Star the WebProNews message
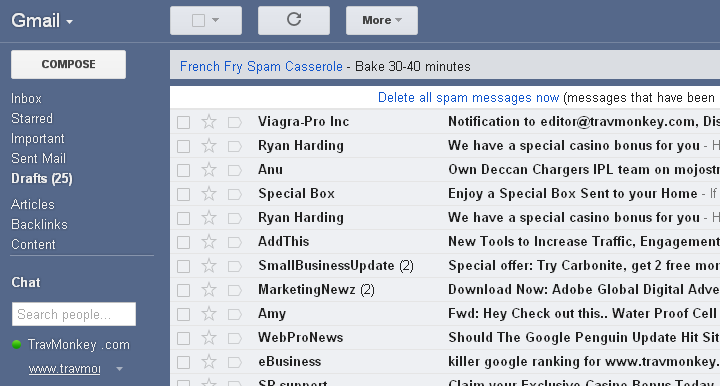 point(209,337)
